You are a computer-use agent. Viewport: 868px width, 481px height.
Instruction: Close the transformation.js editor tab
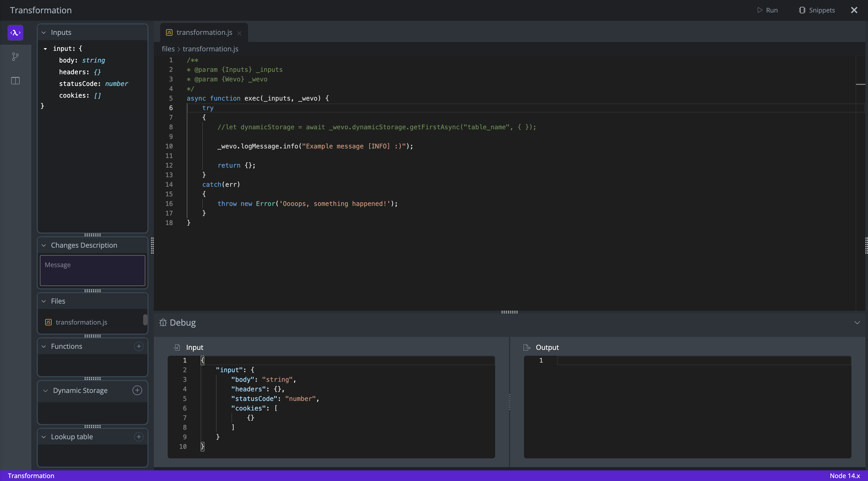coord(239,33)
